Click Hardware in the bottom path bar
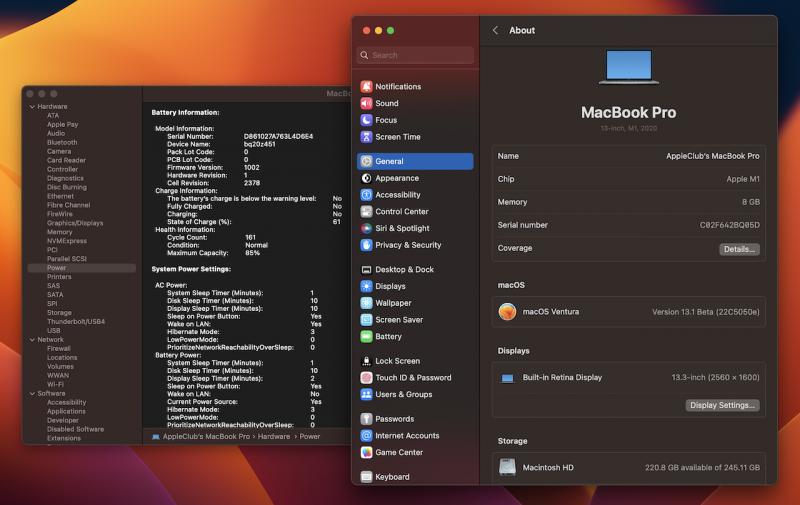 pos(274,437)
